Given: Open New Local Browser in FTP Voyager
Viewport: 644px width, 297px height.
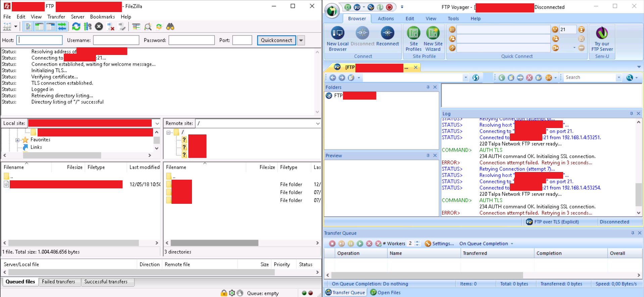Looking at the screenshot, I should [338, 39].
